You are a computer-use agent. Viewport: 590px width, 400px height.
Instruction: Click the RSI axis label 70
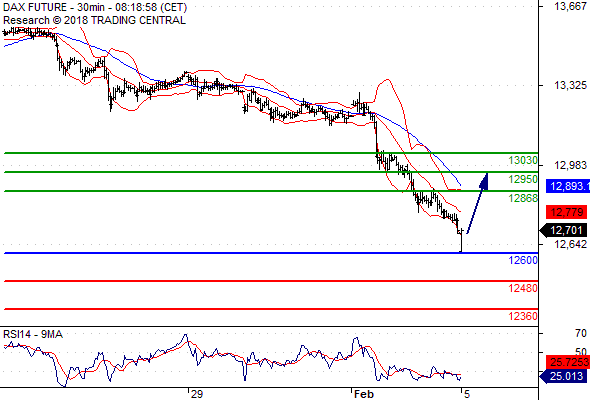(581, 333)
